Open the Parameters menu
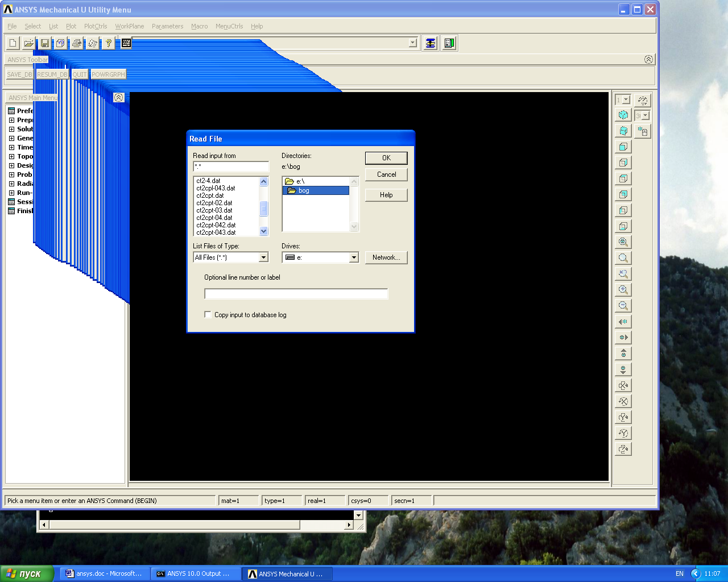 [168, 26]
